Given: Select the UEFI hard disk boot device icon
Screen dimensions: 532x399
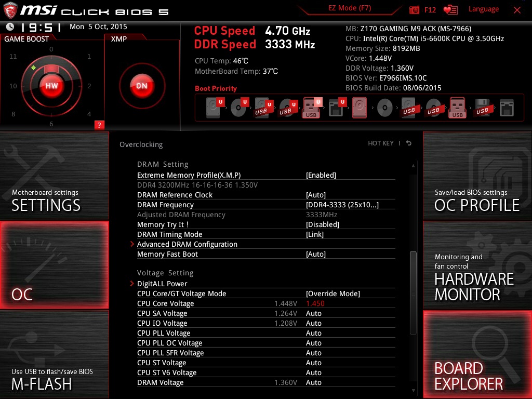Looking at the screenshot, I should click(215, 108).
